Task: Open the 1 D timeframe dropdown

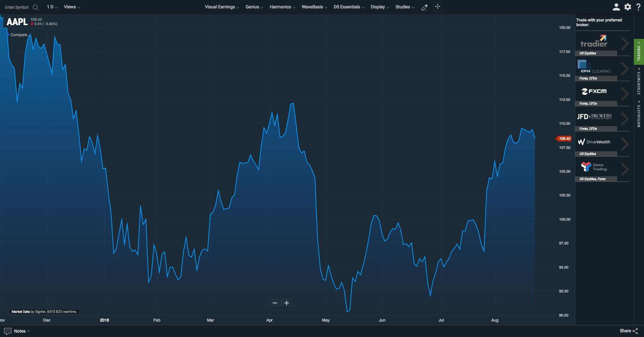Action: click(x=52, y=7)
